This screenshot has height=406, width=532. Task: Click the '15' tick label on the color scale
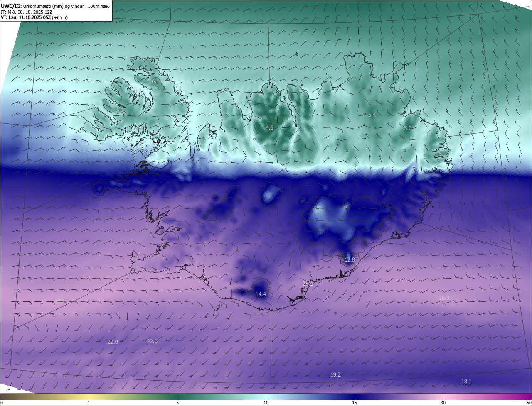pyautogui.click(x=355, y=403)
